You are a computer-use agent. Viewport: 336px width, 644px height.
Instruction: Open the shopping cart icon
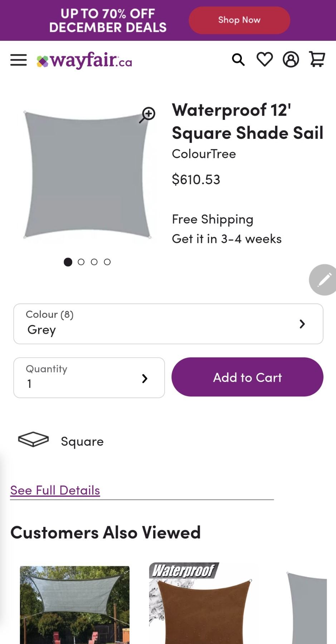(x=317, y=59)
